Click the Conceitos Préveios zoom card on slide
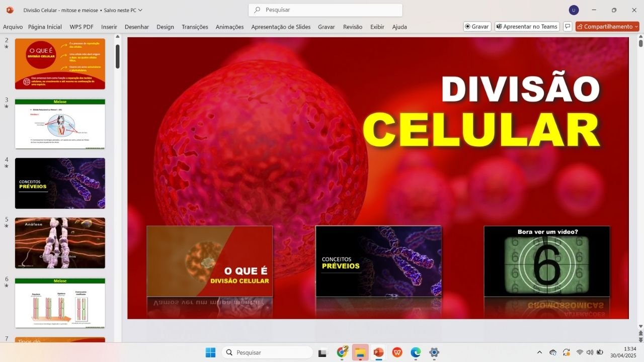The width and height of the screenshot is (644, 362). click(378, 261)
